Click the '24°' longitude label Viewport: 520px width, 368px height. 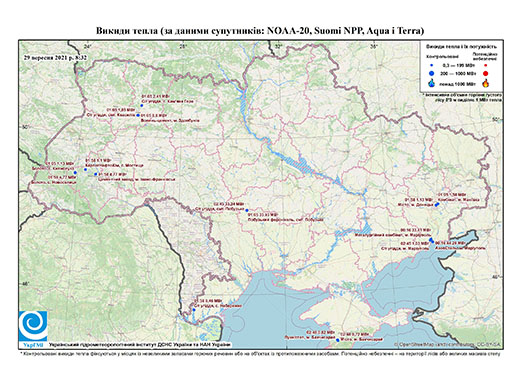coord(87,47)
